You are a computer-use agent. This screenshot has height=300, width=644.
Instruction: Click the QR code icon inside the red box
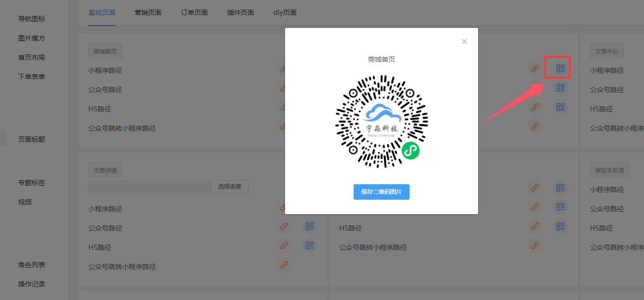point(560,68)
